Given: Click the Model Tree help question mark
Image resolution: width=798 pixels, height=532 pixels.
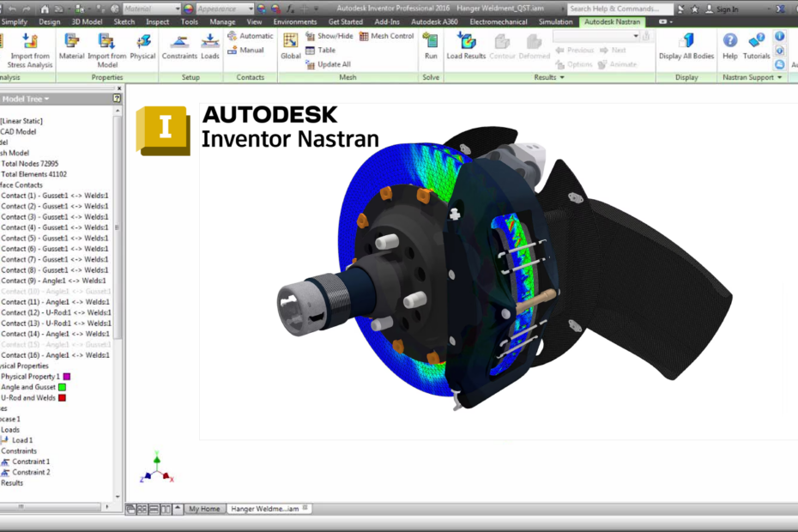Looking at the screenshot, I should 117,99.
